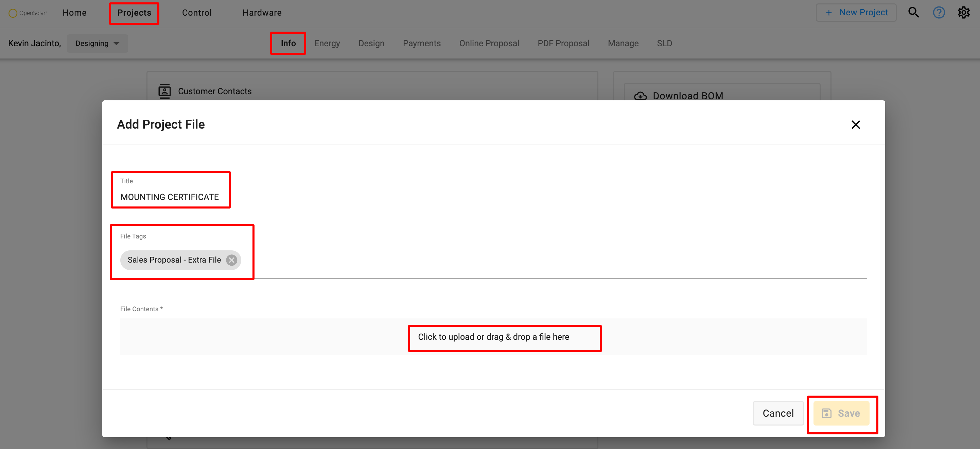Click the Customer Contacts icon
Image resolution: width=980 pixels, height=449 pixels.
[164, 91]
